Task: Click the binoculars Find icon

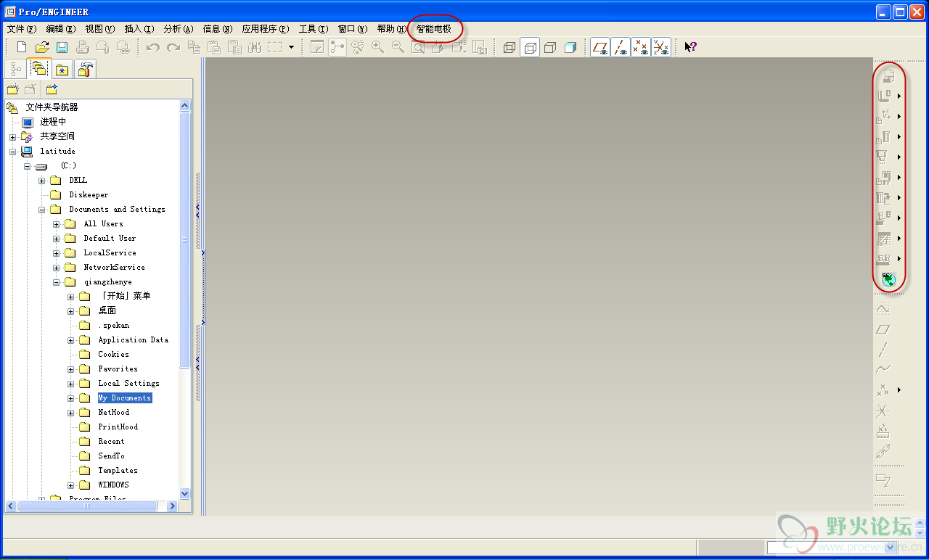Action: 254,47
